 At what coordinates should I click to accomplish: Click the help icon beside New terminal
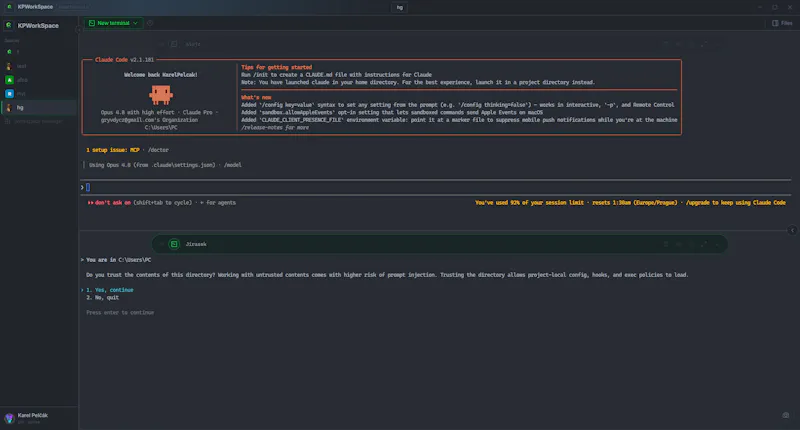(150, 23)
